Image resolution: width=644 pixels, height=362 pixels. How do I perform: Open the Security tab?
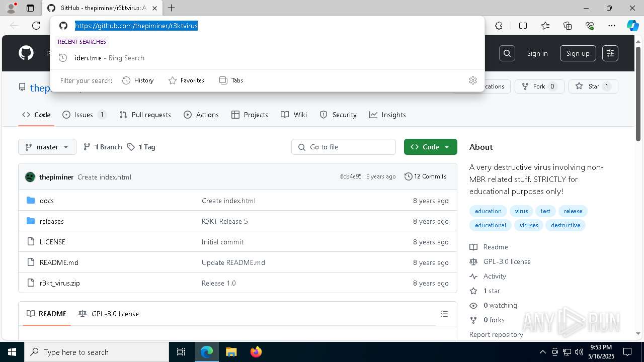coord(338,115)
